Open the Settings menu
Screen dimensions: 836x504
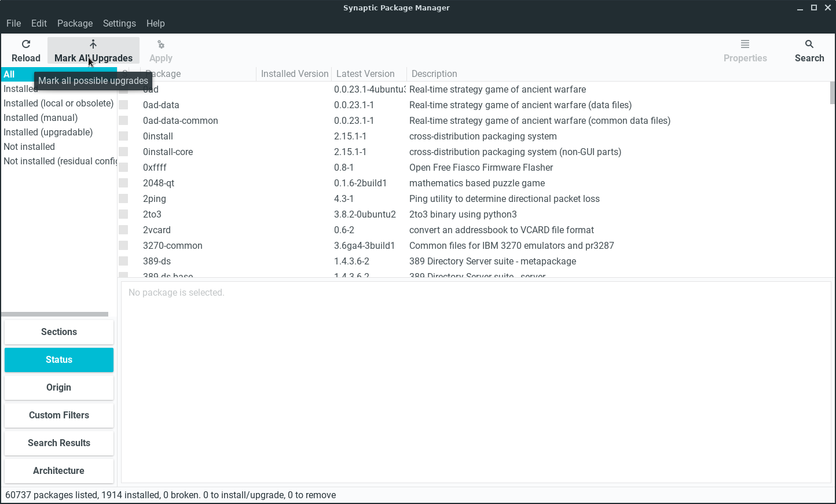(119, 23)
